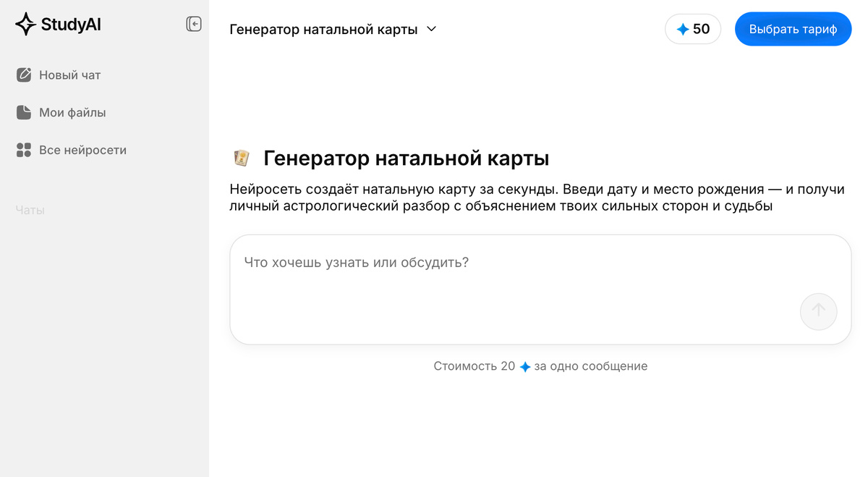This screenshot has height=477, width=868.
Task: Expand the chevron next to the generator title
Action: click(431, 30)
